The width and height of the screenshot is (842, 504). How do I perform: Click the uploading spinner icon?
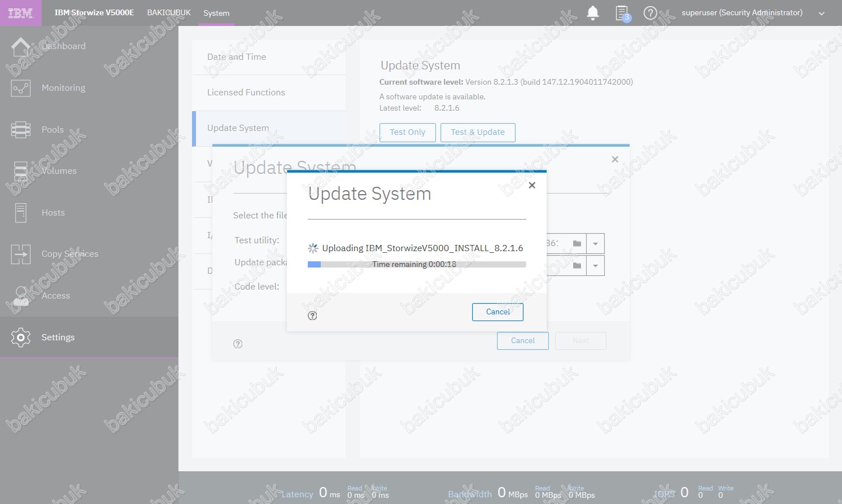(x=313, y=248)
